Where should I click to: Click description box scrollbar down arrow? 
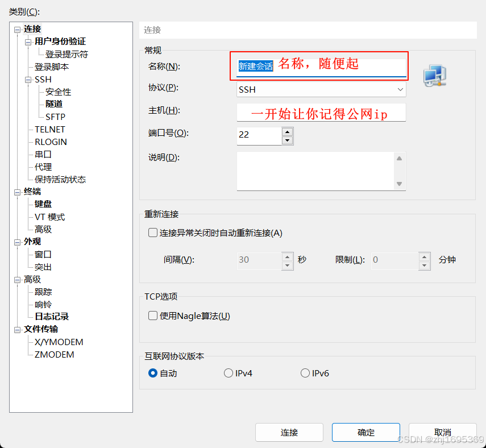399,184
